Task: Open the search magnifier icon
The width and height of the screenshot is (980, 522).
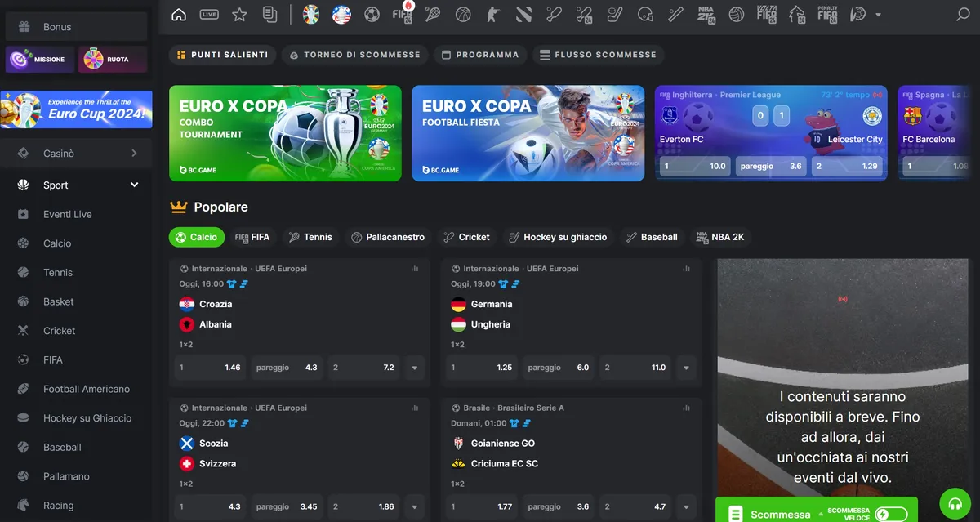Action: click(963, 14)
